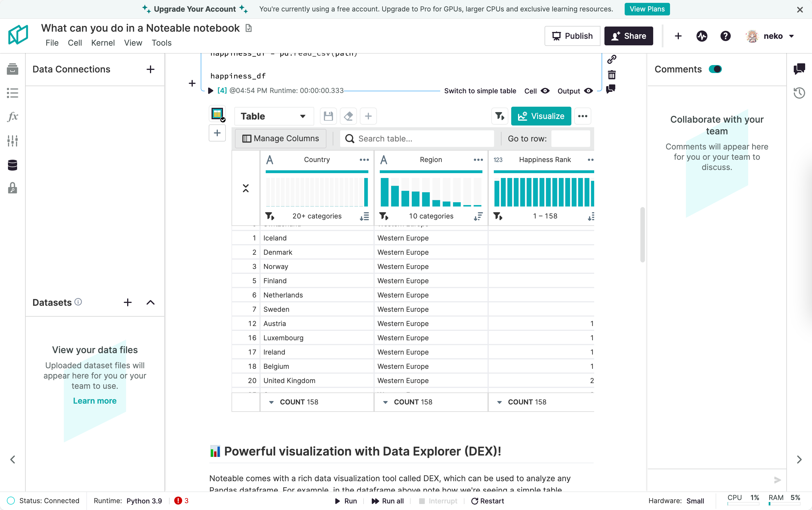Image resolution: width=812 pixels, height=510 pixels.
Task: Collapse the Datasets section chevron
Action: (x=150, y=302)
